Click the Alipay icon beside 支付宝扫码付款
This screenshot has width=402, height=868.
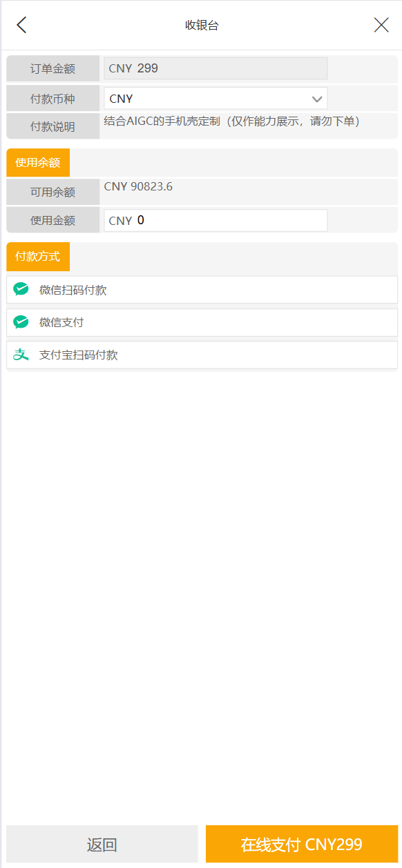21,355
